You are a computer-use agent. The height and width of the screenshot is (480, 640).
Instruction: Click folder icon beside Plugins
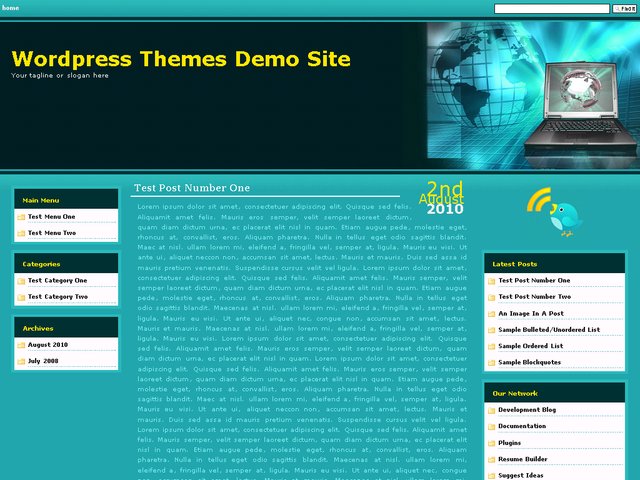click(x=491, y=443)
